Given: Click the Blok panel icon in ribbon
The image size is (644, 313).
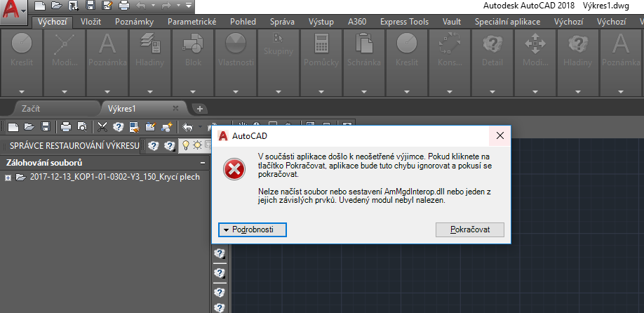Looking at the screenshot, I should pos(193,43).
